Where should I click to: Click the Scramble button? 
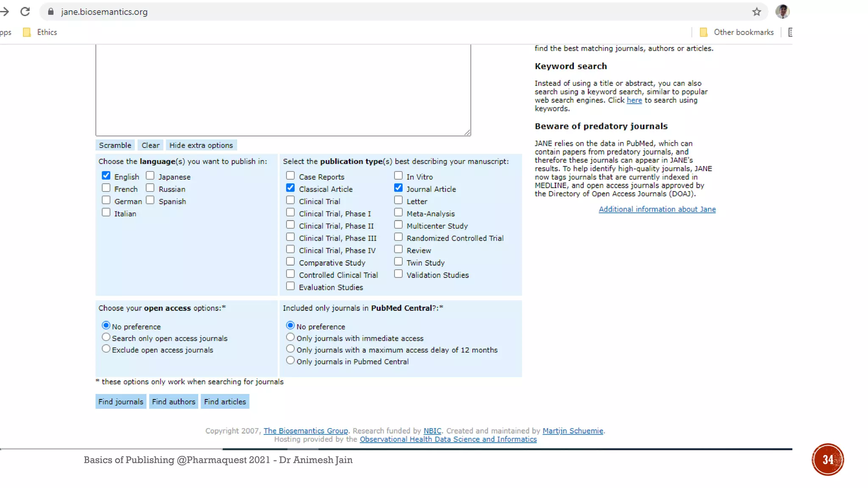[115, 145]
